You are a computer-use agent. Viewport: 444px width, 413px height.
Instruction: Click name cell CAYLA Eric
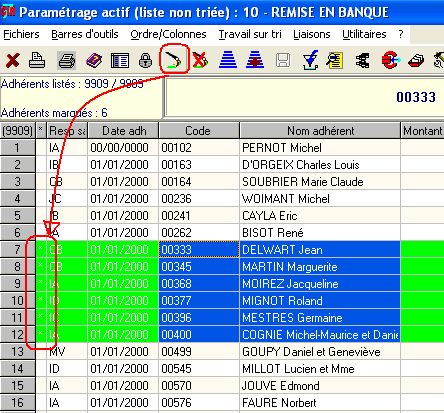pyautogui.click(x=320, y=216)
